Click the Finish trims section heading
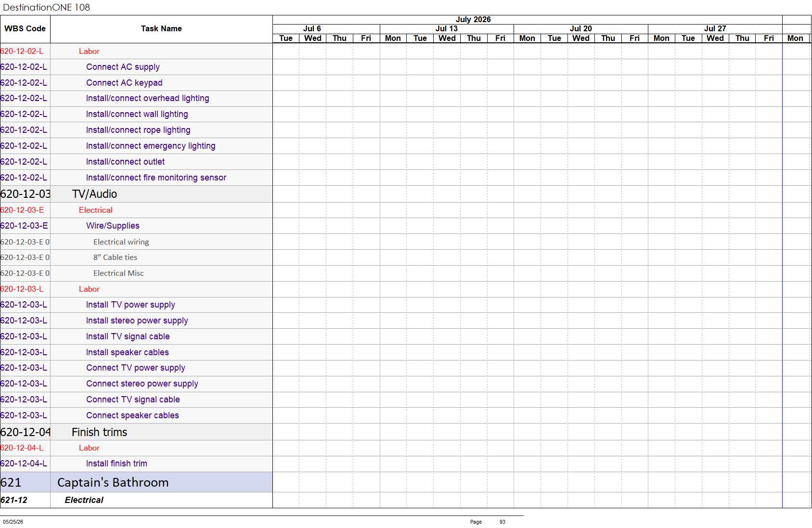The image size is (812, 528). 99,432
